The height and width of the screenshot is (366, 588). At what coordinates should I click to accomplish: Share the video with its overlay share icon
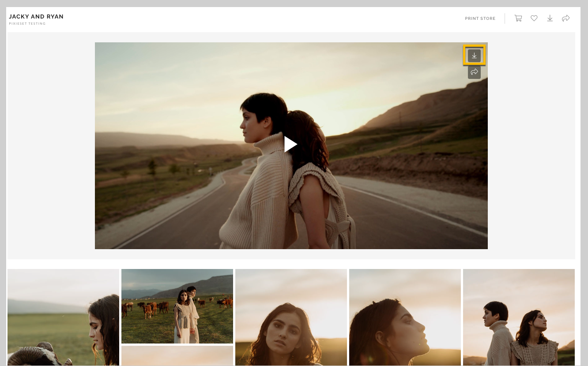tap(475, 72)
